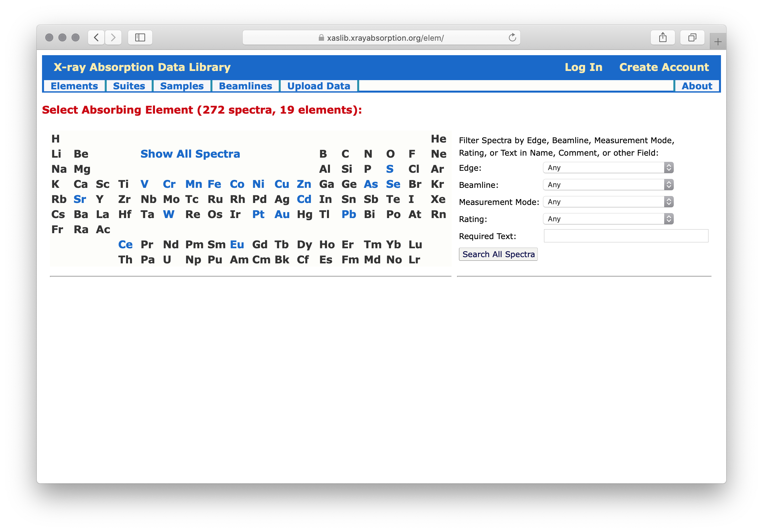This screenshot has height=532, width=763.
Task: Click the Log In link
Action: click(583, 67)
